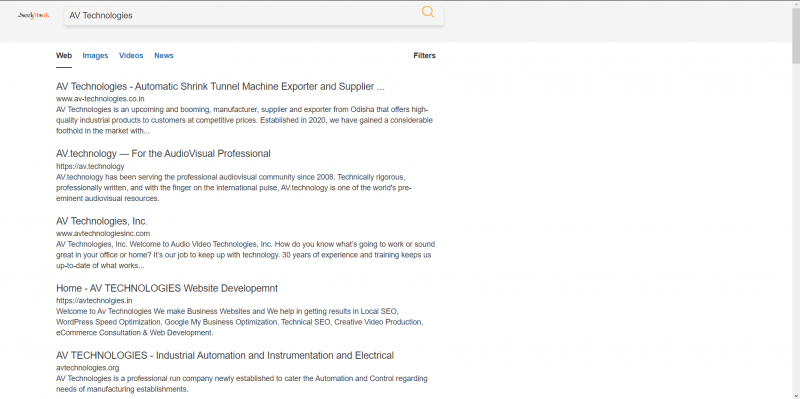
Task: Open the SeekMonk logo homepage
Action: 34,16
